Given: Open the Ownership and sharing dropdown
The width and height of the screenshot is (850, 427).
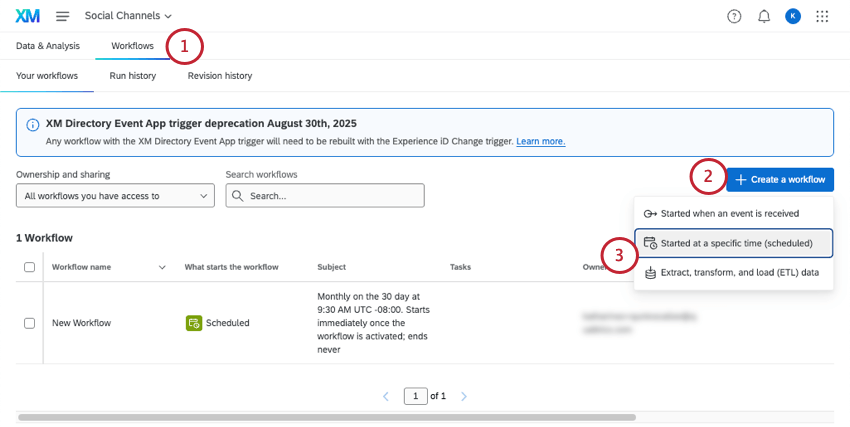Looking at the screenshot, I should pos(115,196).
